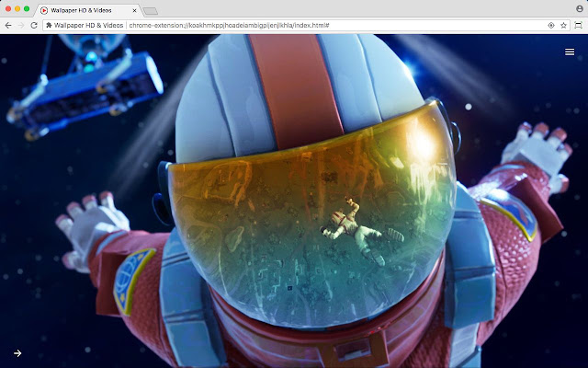Click the yellow minimize window button
588x368 pixels.
tap(17, 8)
